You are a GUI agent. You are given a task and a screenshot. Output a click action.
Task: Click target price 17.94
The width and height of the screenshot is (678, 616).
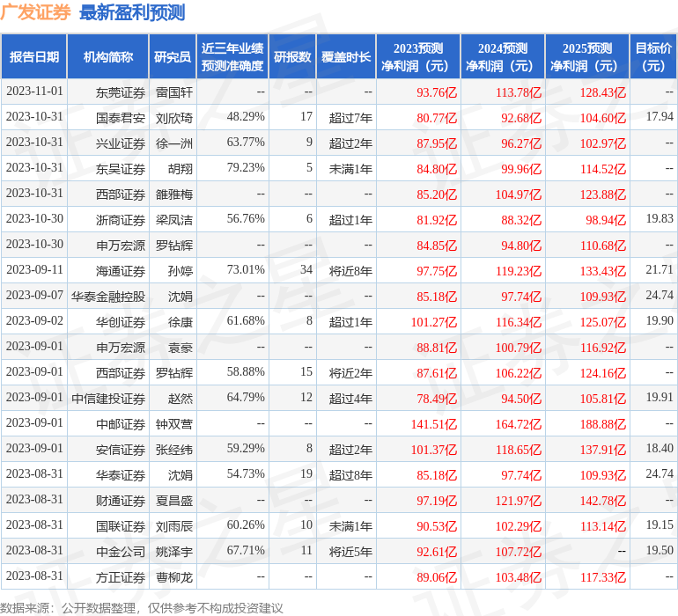(660, 117)
